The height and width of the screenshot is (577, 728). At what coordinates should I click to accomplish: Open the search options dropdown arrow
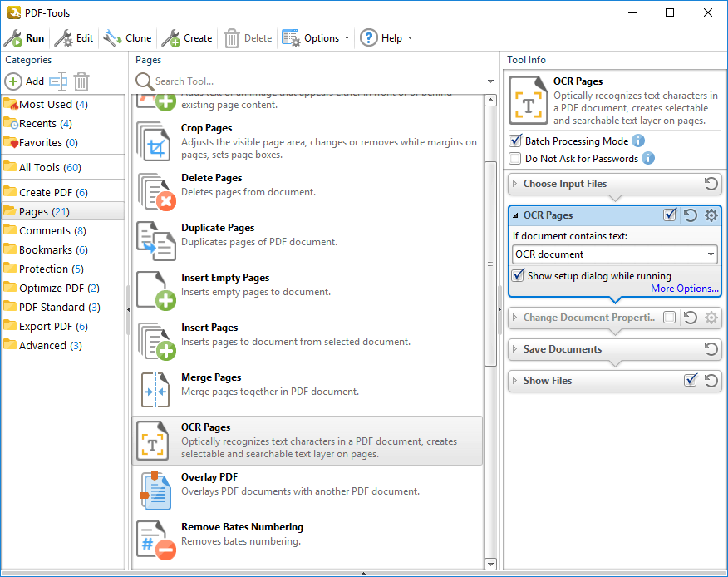point(490,81)
